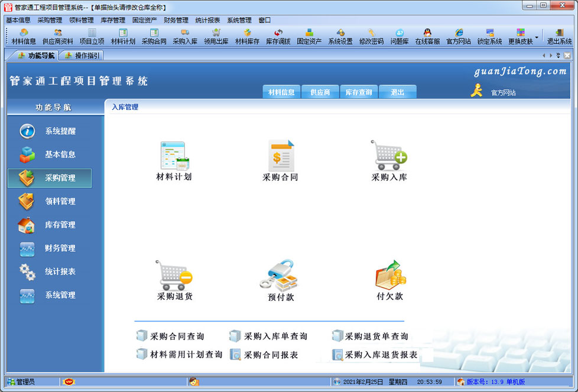
Task: Open the 采购退货 cart icon
Action: click(x=174, y=276)
